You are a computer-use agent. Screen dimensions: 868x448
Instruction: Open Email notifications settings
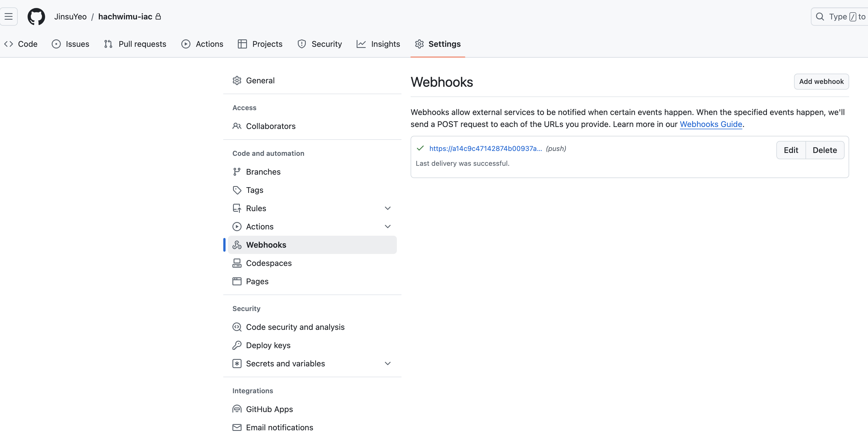pos(312,427)
